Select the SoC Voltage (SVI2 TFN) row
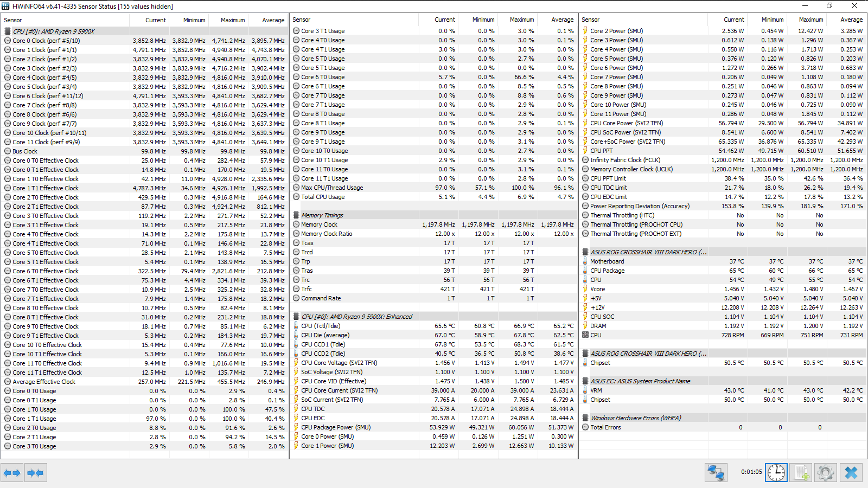Screen dimensions: 868x488 pos(433,372)
